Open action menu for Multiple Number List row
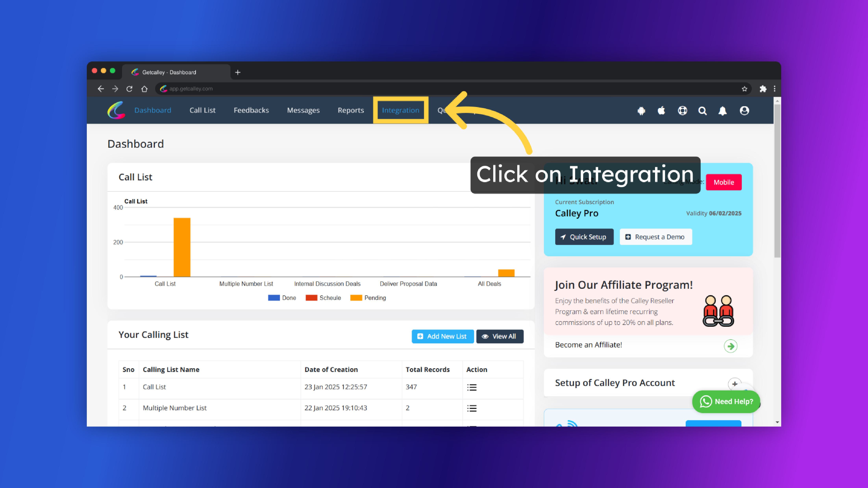 (472, 408)
